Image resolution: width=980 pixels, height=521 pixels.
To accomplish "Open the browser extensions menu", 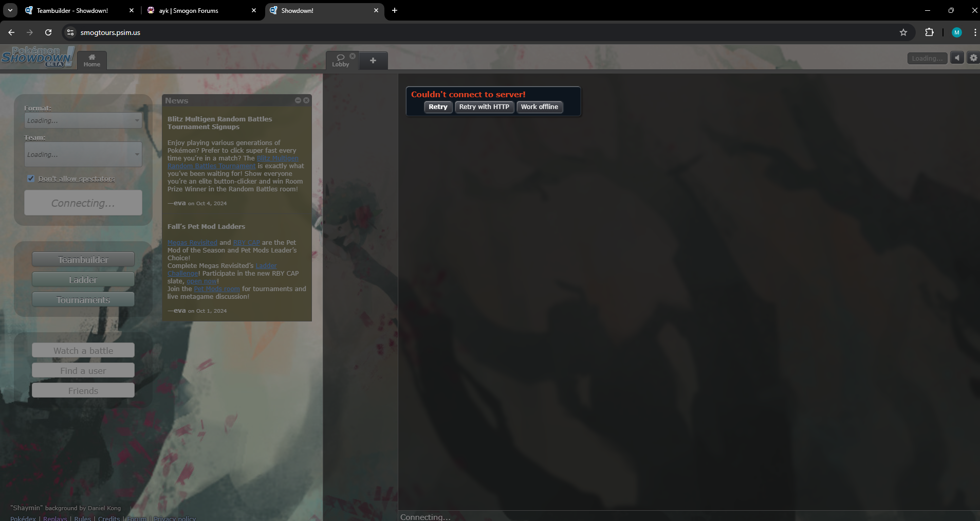I will pos(929,32).
